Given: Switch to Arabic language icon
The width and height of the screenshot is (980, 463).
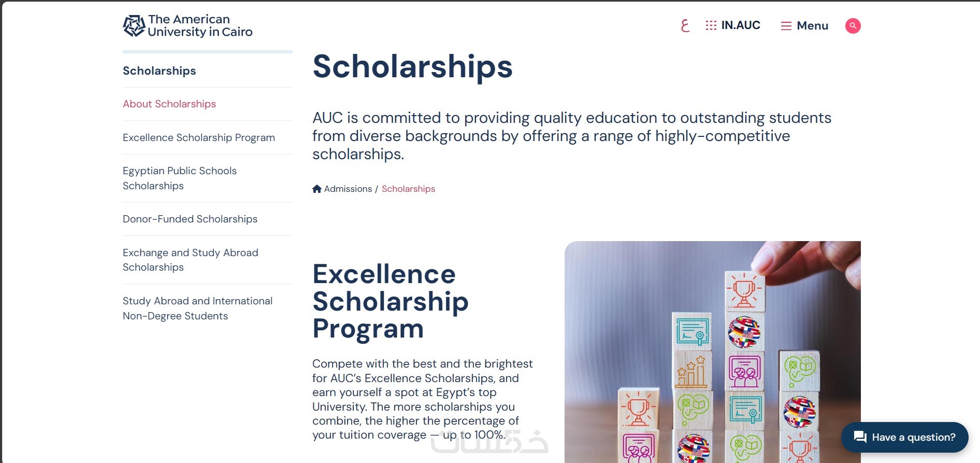Looking at the screenshot, I should click(685, 25).
